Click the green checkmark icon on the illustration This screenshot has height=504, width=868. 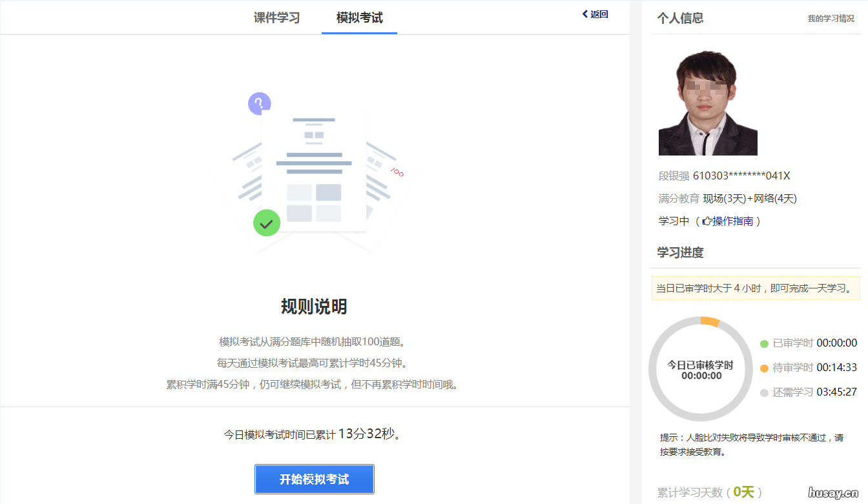click(267, 223)
